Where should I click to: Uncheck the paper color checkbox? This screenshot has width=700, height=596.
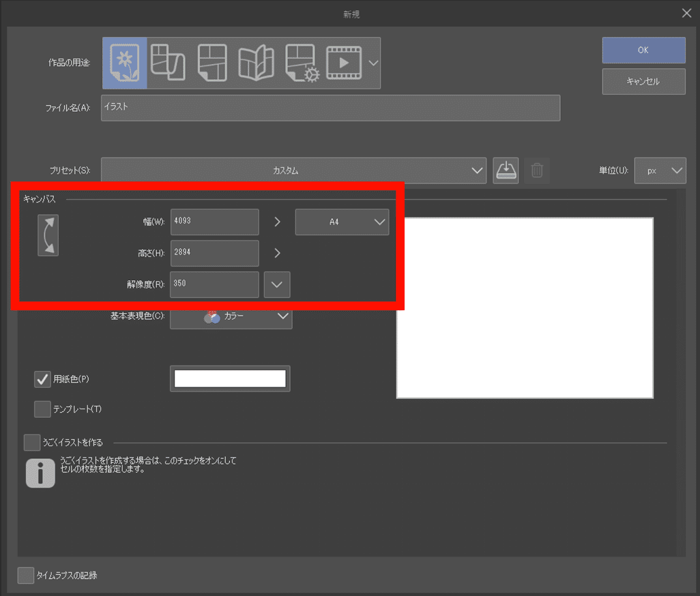coord(42,379)
